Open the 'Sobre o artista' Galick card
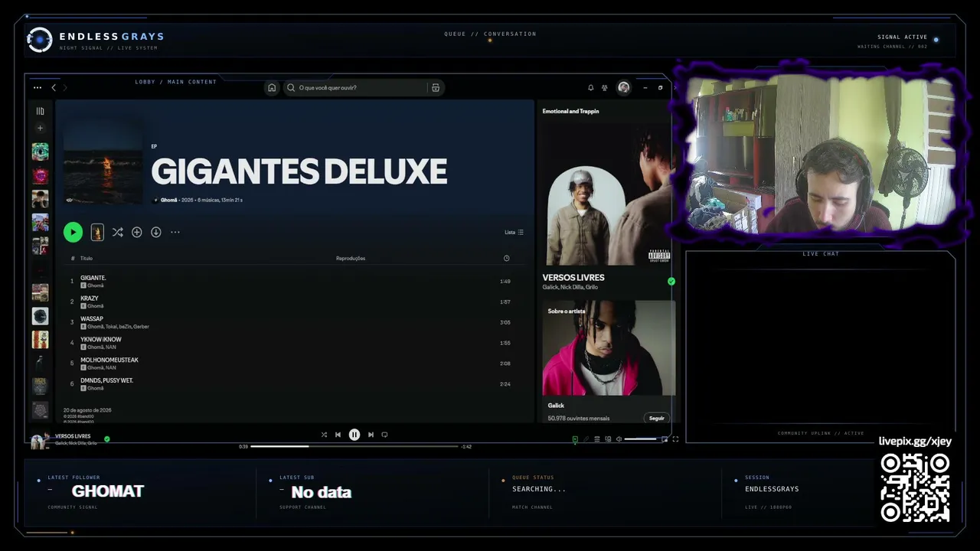The height and width of the screenshot is (551, 980). tap(609, 363)
